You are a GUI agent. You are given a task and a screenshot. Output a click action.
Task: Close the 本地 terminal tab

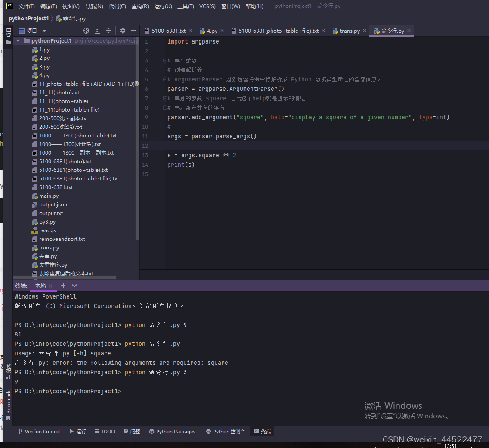50,286
